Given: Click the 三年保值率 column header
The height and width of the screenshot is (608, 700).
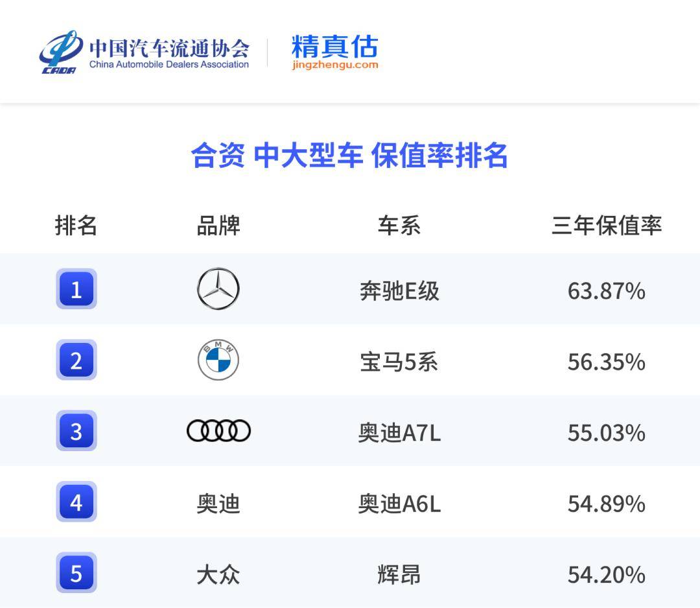Looking at the screenshot, I should 606,226.
